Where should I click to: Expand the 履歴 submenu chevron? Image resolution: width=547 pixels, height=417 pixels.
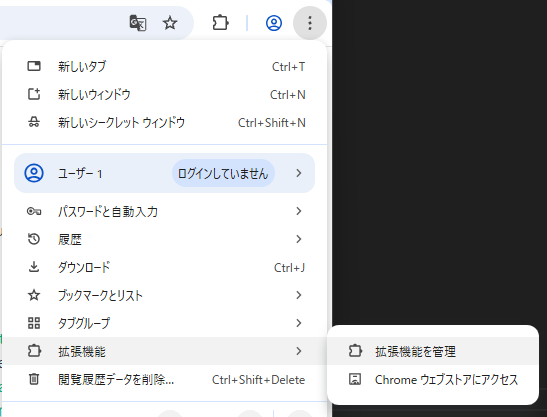click(299, 239)
